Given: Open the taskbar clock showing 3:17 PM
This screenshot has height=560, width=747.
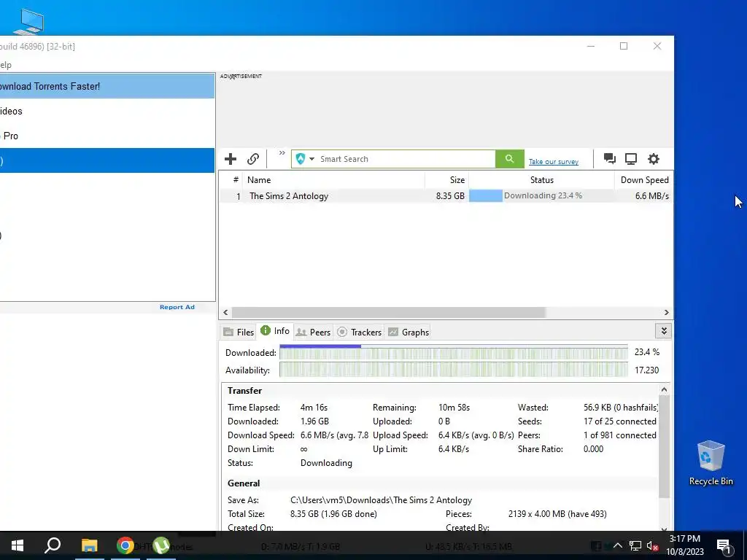Looking at the screenshot, I should [x=684, y=545].
